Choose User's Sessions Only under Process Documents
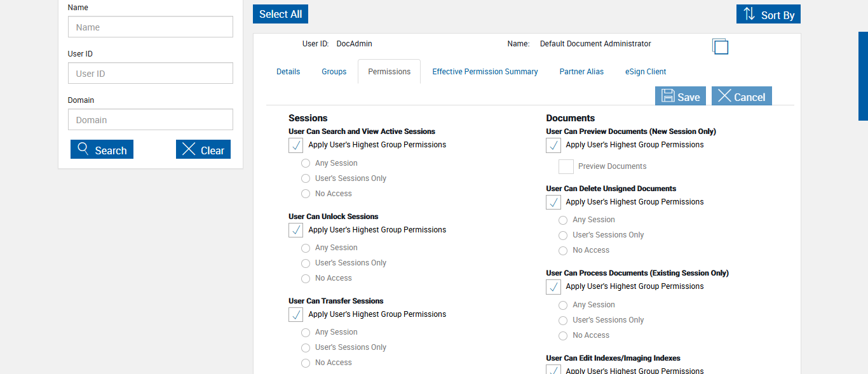The image size is (868, 374). (563, 321)
